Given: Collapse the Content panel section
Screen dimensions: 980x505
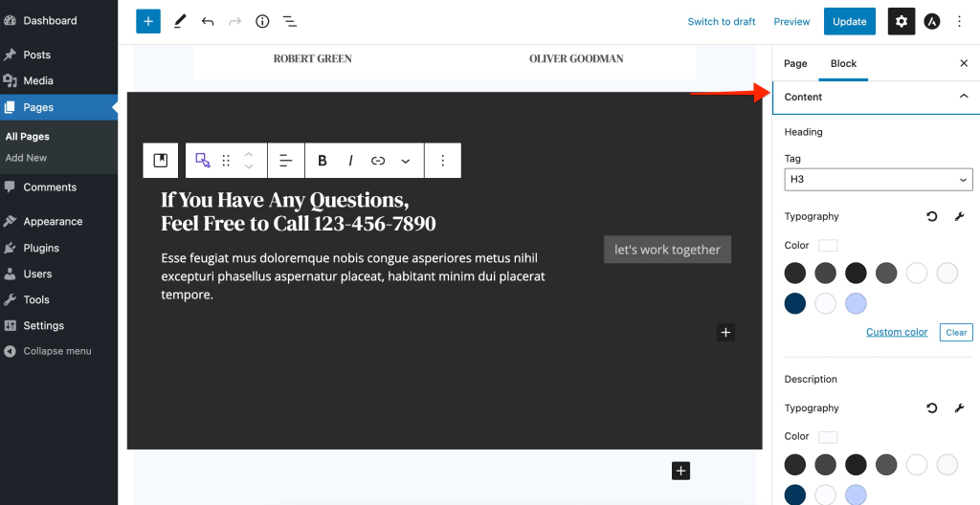Looking at the screenshot, I should pyautogui.click(x=963, y=97).
